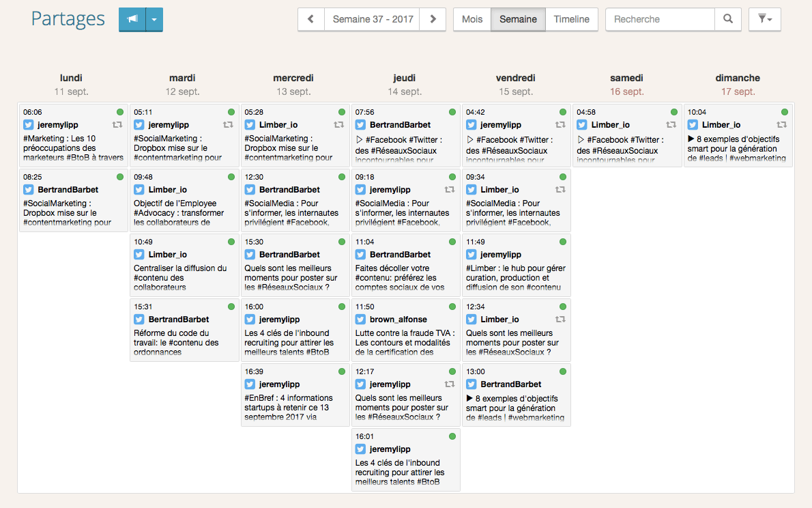Click green status dot on jeudi 16:01 post
The width and height of the screenshot is (812, 508).
[x=452, y=436]
